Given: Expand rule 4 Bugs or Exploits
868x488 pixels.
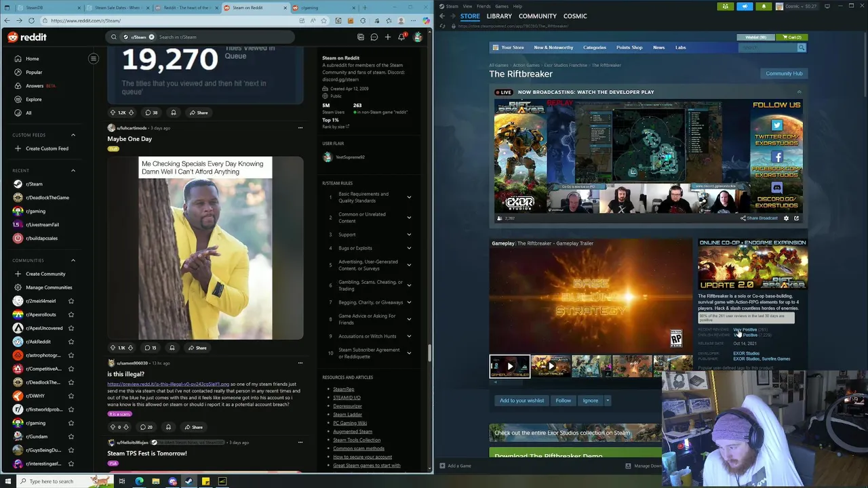Looking at the screenshot, I should [409, 248].
